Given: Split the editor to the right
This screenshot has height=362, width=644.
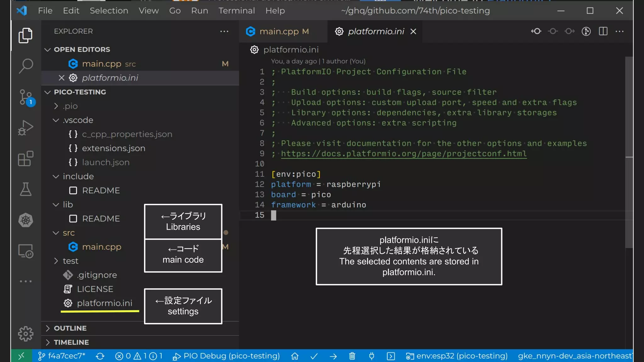Looking at the screenshot, I should tap(603, 31).
